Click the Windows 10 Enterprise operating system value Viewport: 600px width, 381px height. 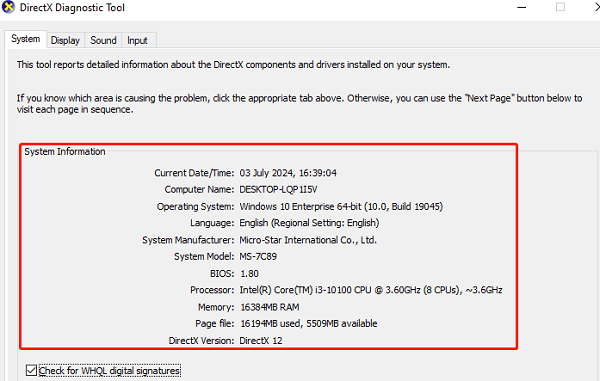pyautogui.click(x=341, y=207)
